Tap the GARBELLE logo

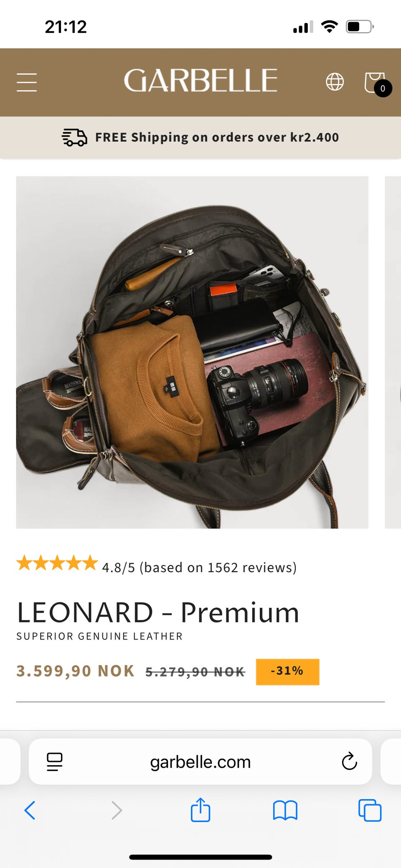[200, 81]
